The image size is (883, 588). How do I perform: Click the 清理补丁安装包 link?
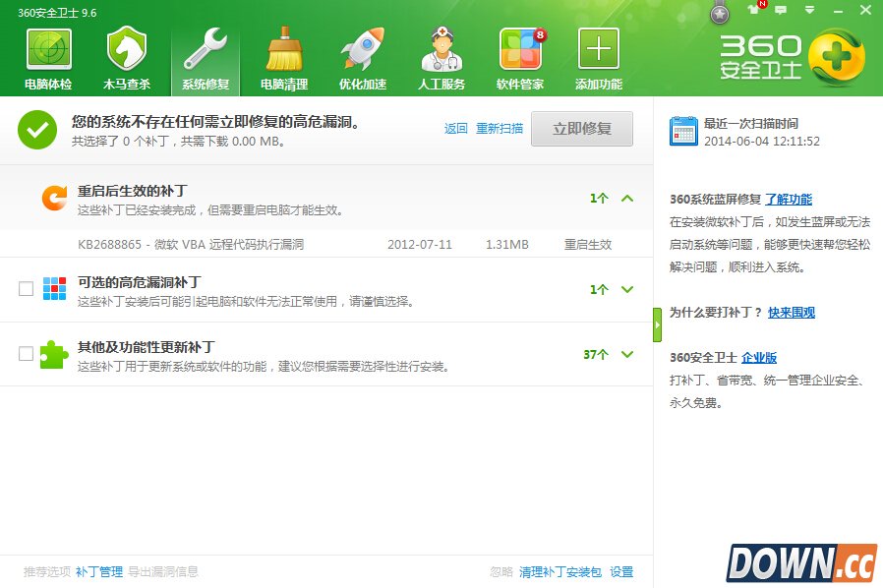click(x=559, y=571)
